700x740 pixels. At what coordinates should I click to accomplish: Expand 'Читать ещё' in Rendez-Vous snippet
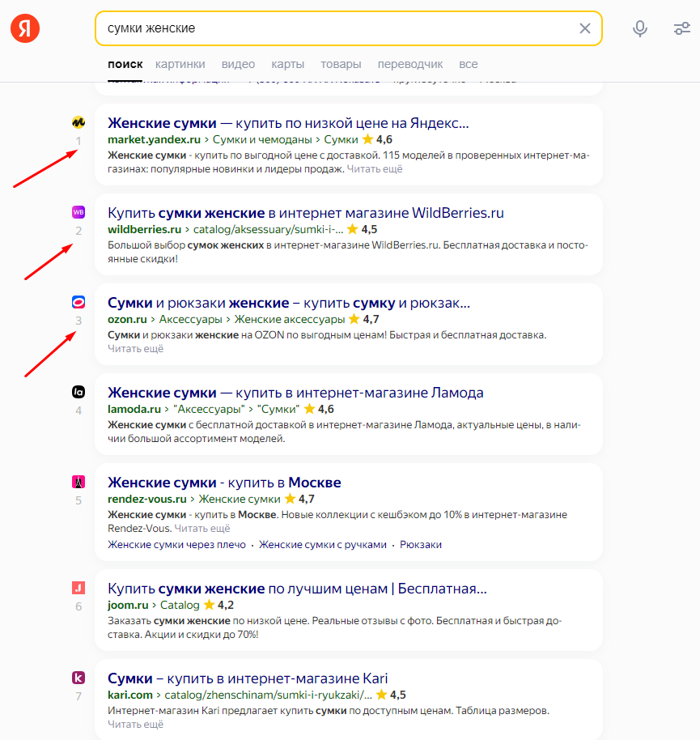tap(202, 528)
